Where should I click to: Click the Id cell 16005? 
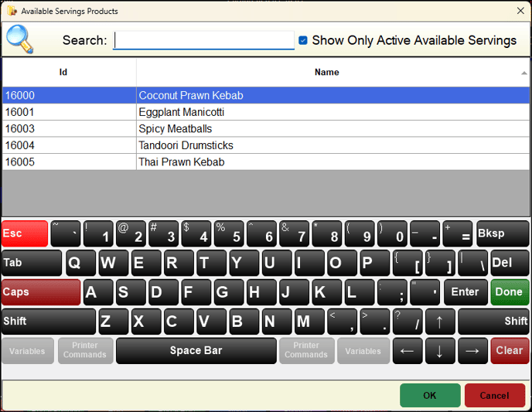point(70,162)
